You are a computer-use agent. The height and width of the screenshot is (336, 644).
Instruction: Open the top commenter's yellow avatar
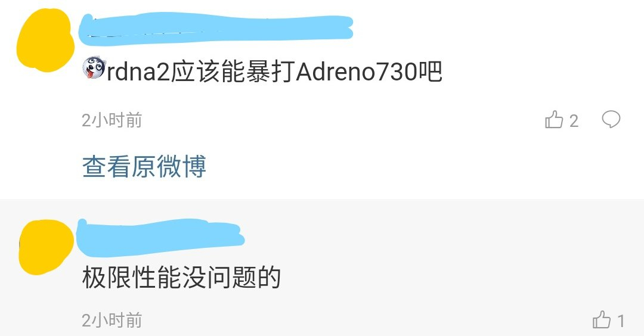click(x=45, y=40)
